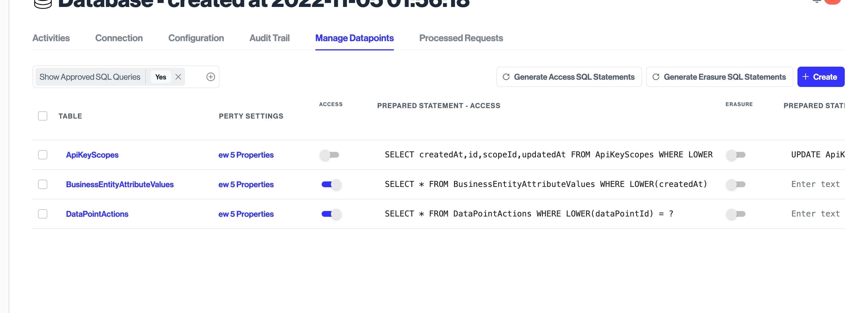Check the BusinessEntityAttributeValues row checkbox
Image resolution: width=868 pixels, height=313 pixels.
pyautogui.click(x=43, y=184)
